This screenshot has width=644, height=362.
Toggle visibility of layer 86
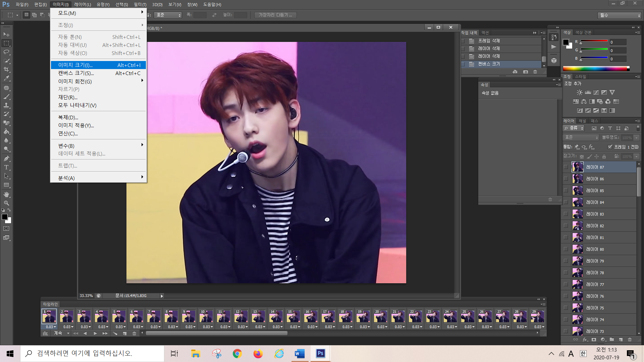coord(566,179)
